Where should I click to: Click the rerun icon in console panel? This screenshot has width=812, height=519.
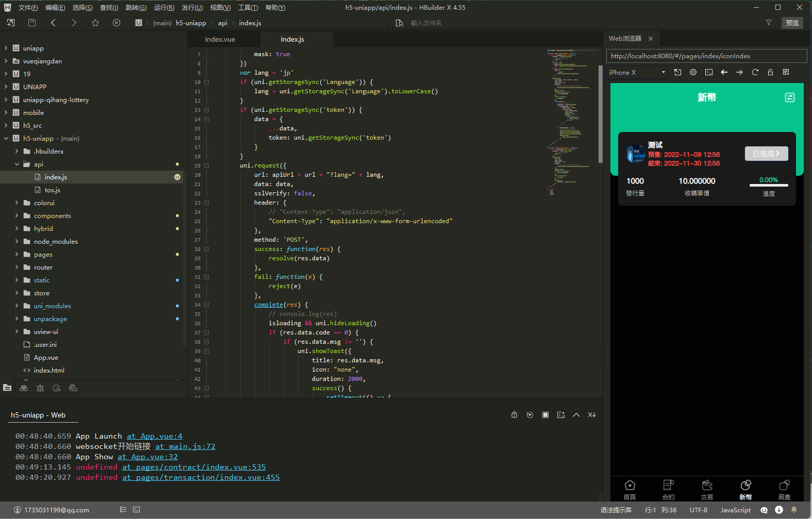click(530, 415)
